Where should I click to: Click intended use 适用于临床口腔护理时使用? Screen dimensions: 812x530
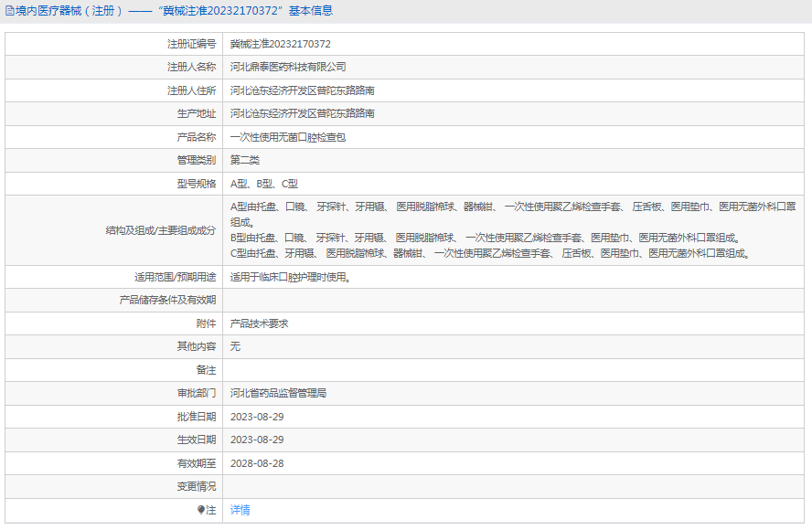291,277
